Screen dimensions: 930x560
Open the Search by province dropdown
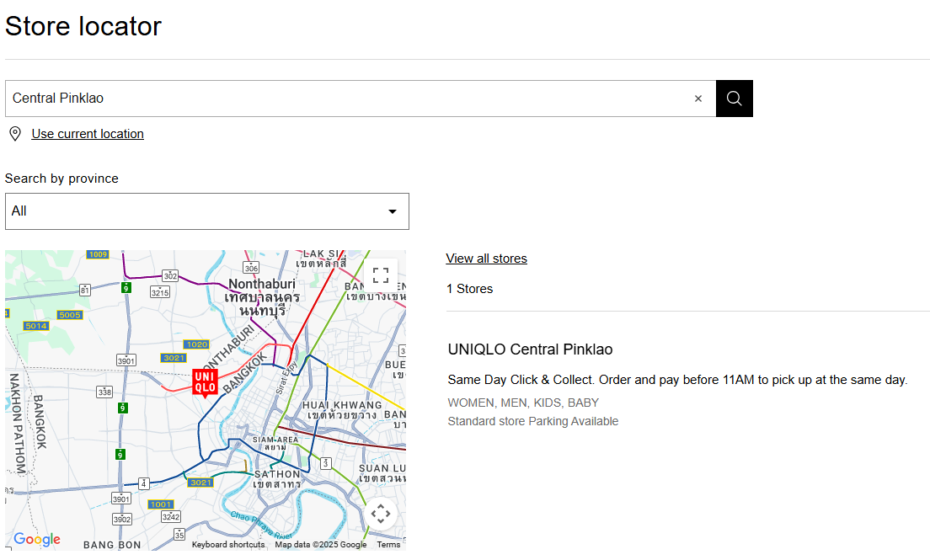(206, 211)
